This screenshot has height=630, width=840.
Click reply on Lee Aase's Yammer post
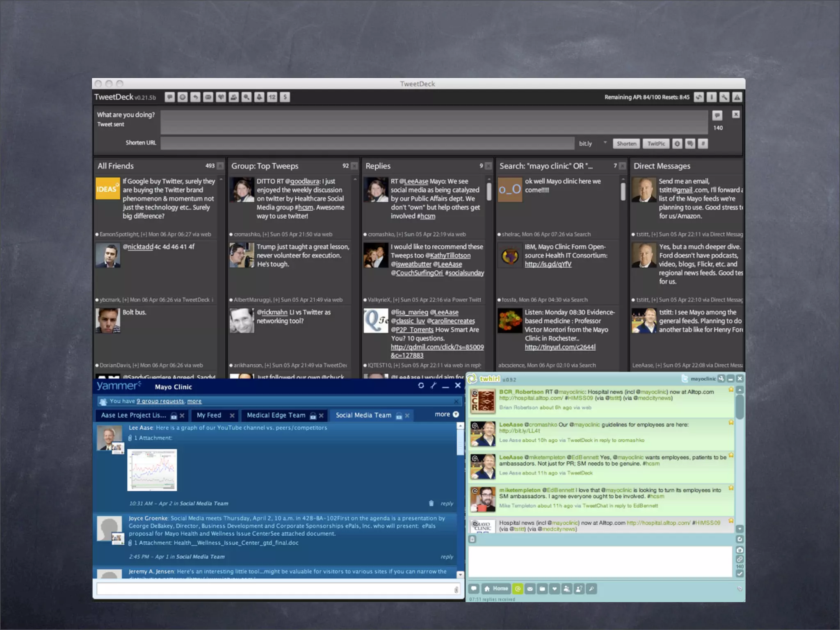447,504
